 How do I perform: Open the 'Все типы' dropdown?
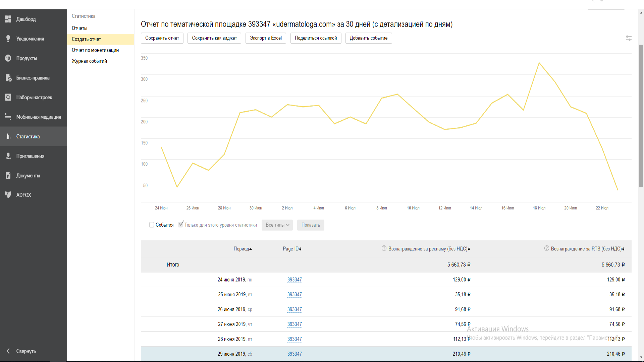click(x=277, y=225)
